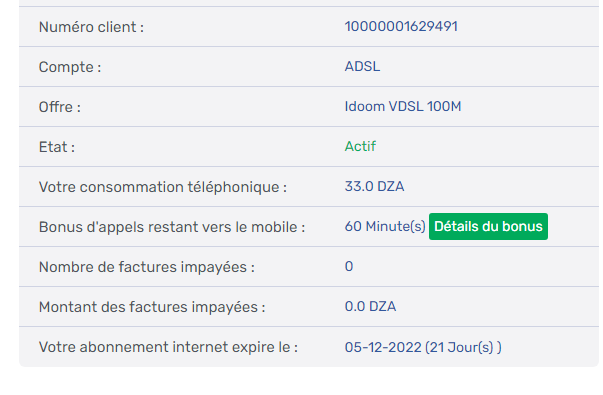Click the unpaid invoices count 0
Image resolution: width=603 pixels, height=395 pixels.
(x=349, y=267)
